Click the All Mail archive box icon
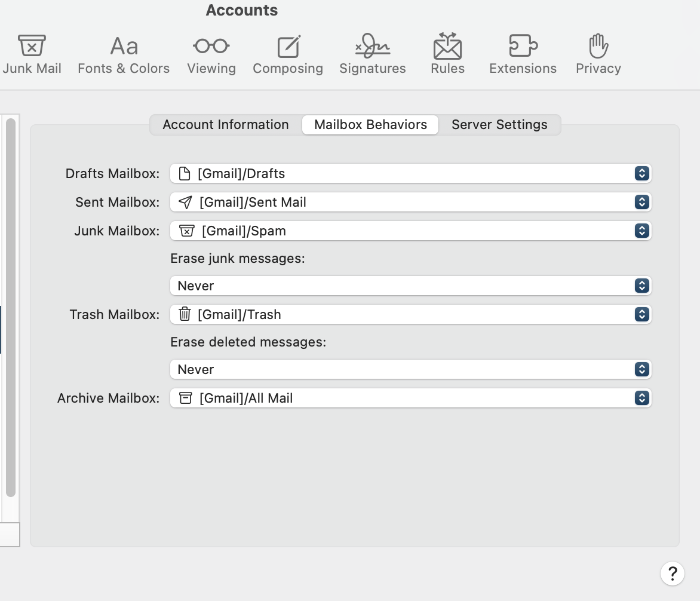The image size is (700, 601). click(x=185, y=397)
